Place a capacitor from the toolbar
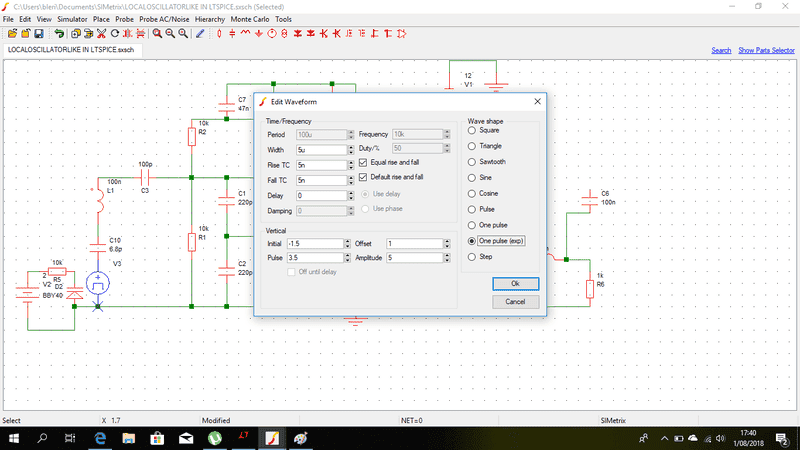Image resolution: width=800 pixels, height=450 pixels. click(232, 34)
